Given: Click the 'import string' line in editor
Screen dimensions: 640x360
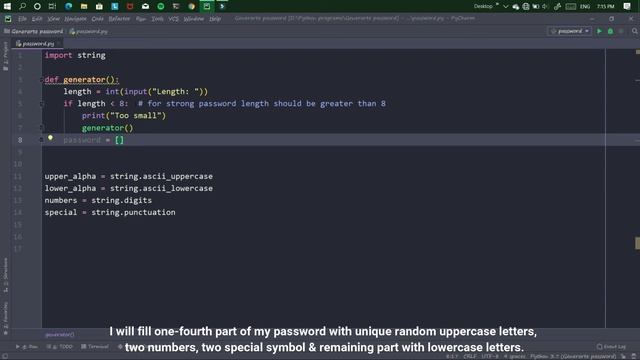Looking at the screenshot, I should coord(75,55).
